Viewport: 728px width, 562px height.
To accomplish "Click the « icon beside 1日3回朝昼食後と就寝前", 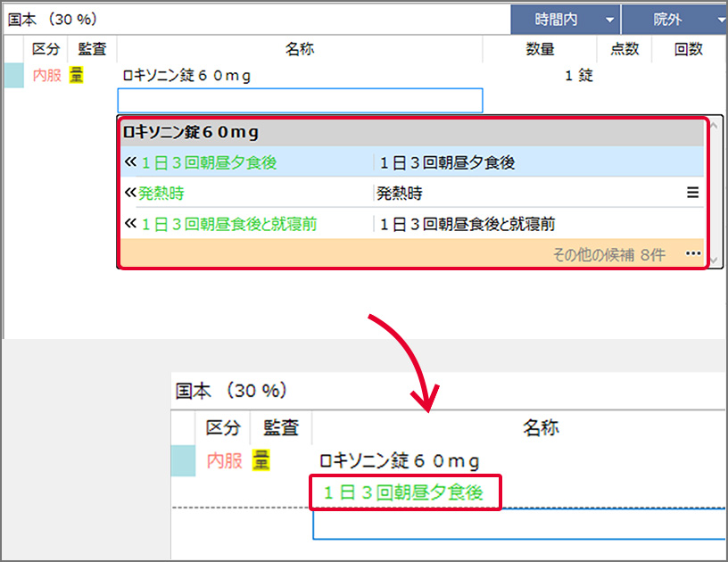I will 130,223.
